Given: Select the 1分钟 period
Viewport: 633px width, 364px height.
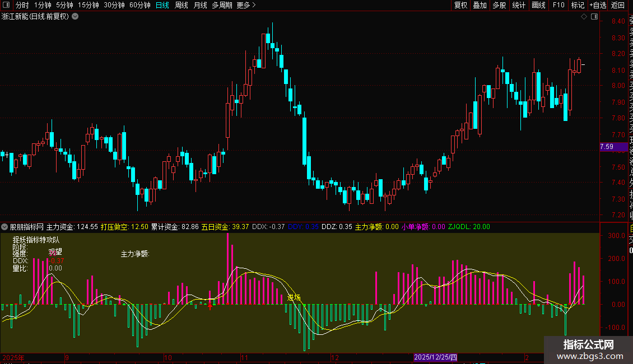Looking at the screenshot, I should coord(43,5).
